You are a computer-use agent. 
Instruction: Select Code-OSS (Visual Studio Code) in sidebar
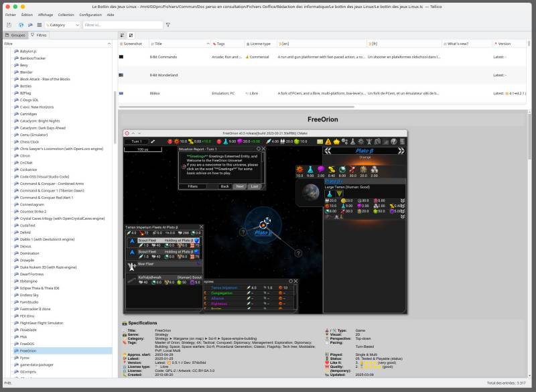(x=44, y=177)
